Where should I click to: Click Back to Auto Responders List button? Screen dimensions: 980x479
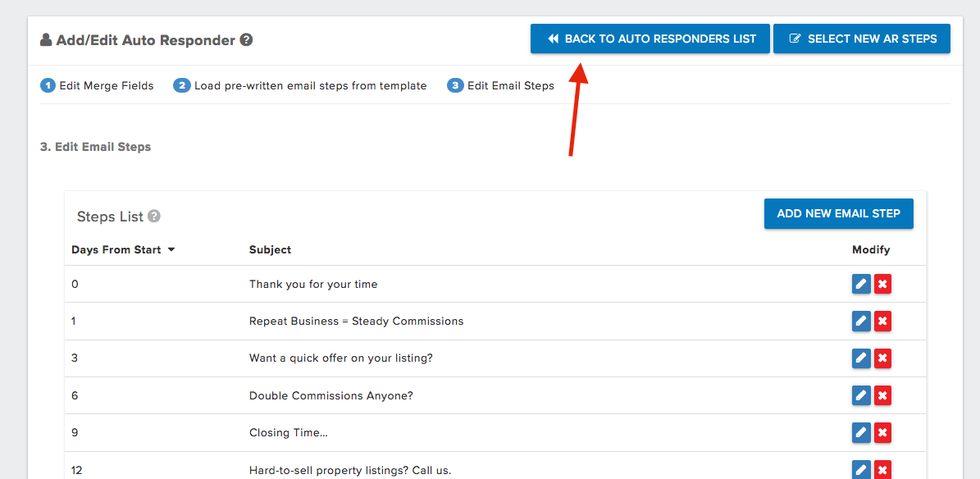tap(650, 39)
